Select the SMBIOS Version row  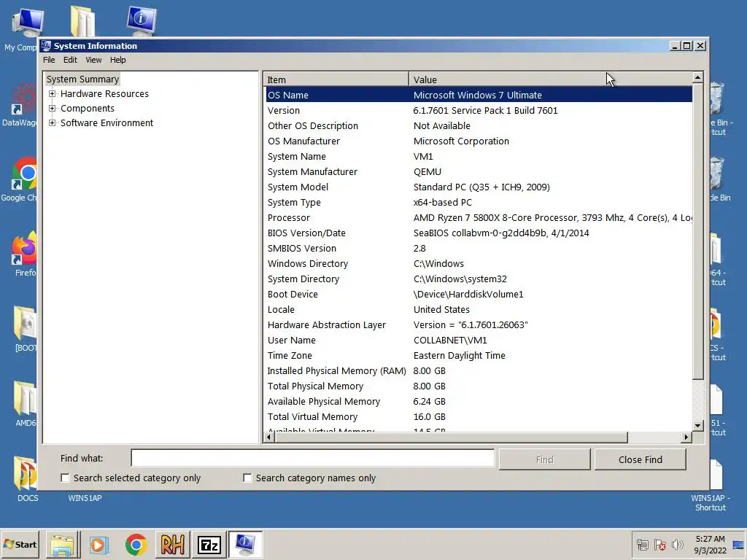(x=479, y=248)
